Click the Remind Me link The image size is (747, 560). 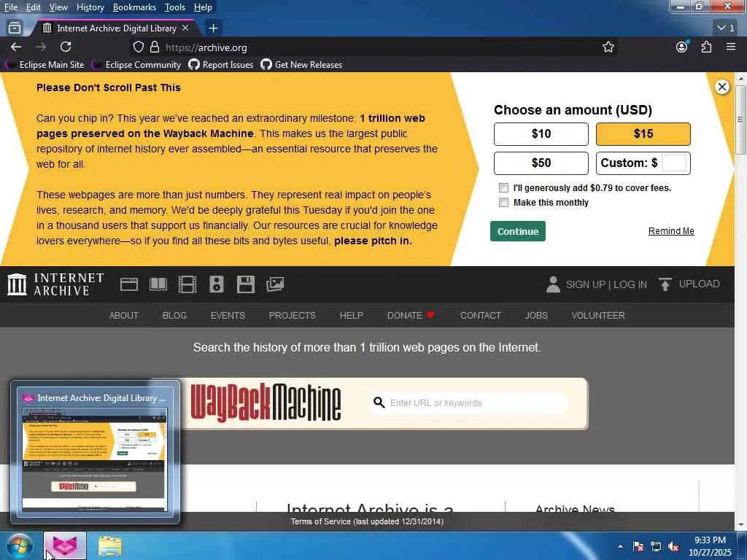coord(671,231)
